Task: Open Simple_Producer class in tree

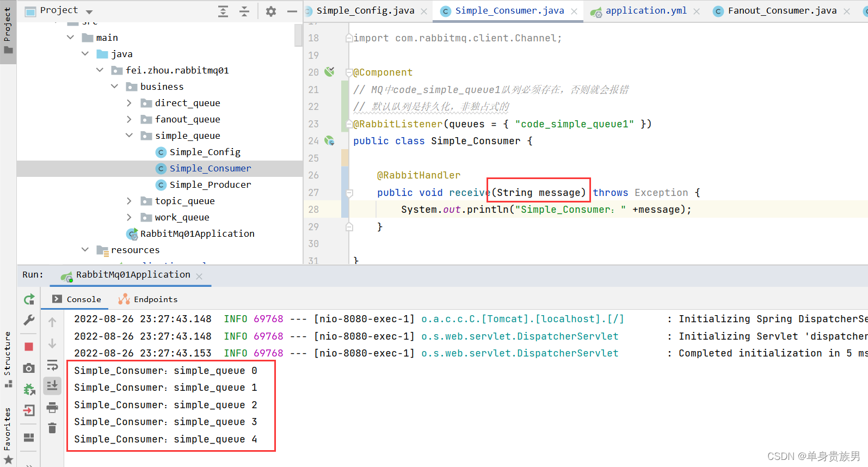Action: click(210, 185)
